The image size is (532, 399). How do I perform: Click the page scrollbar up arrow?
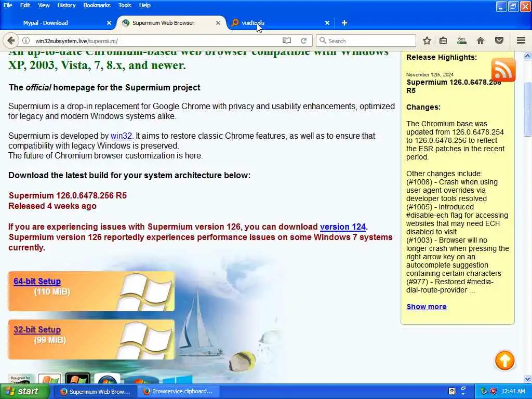(x=528, y=56)
